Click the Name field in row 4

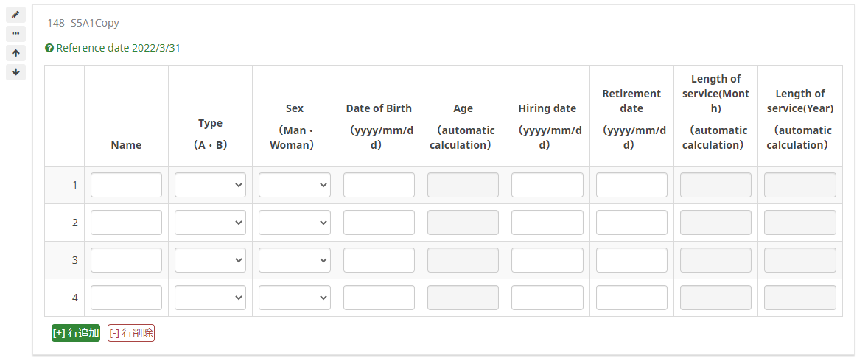coord(126,298)
